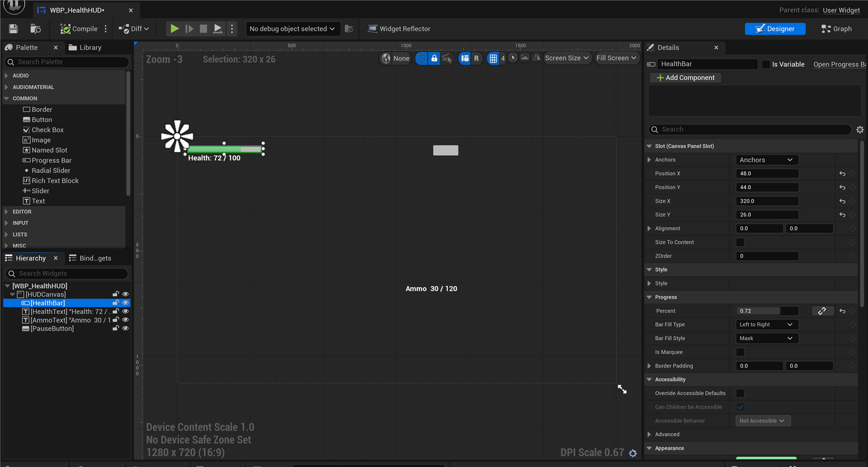Open the Library tab
This screenshot has width=868, height=467.
pos(85,48)
